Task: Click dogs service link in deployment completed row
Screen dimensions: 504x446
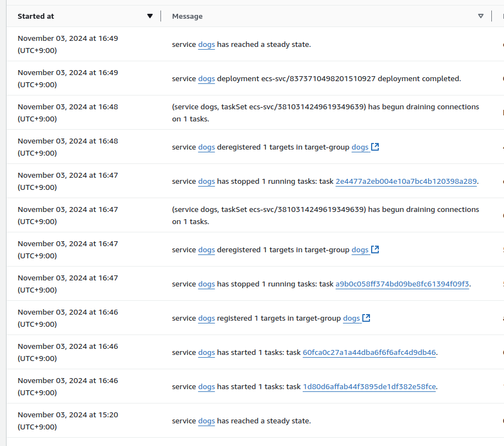Action: tap(206, 78)
